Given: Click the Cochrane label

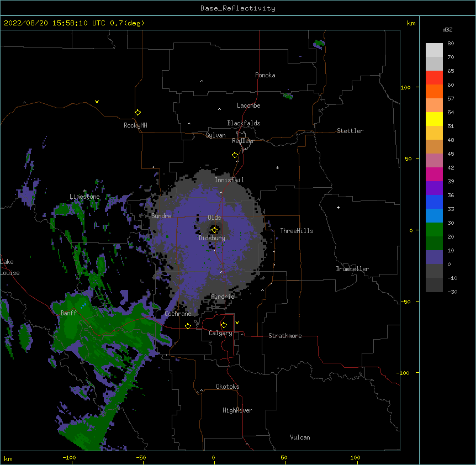Looking at the screenshot, I should 178,314.
